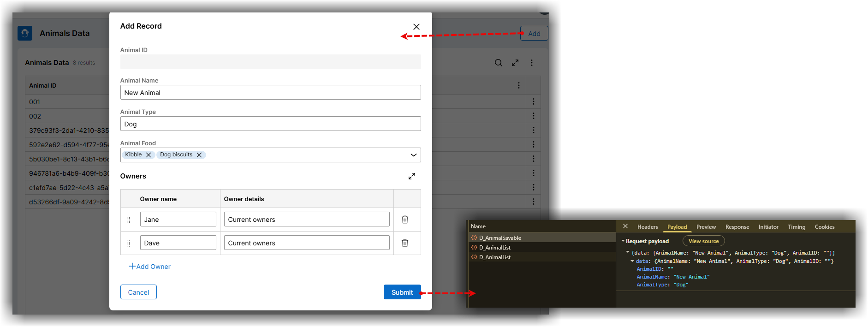Remove the Dog biscuits chip
This screenshot has height=327, width=868.
[x=199, y=155]
